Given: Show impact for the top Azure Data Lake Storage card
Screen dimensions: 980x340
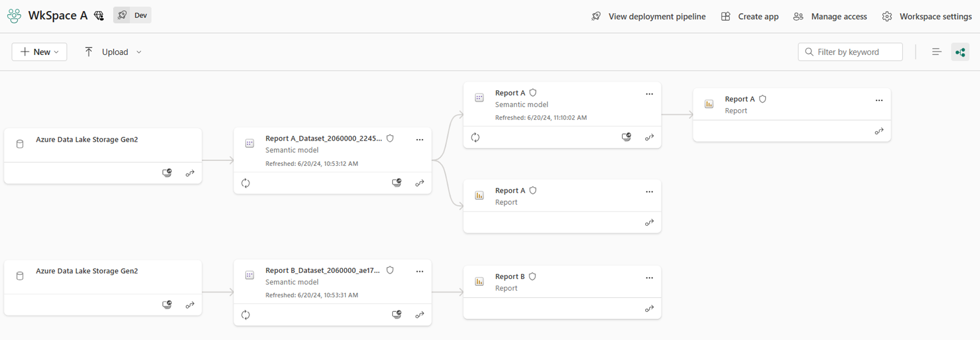Looking at the screenshot, I should (x=167, y=173).
